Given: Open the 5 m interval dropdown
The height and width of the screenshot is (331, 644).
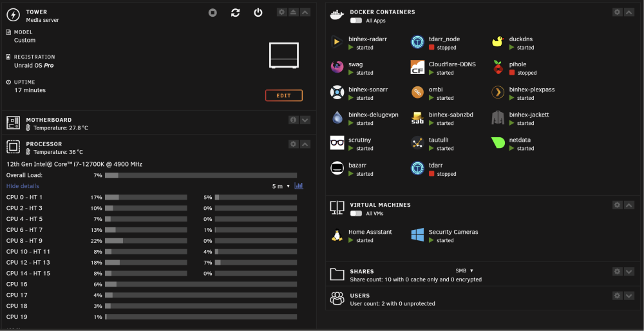Looking at the screenshot, I should 281,187.
